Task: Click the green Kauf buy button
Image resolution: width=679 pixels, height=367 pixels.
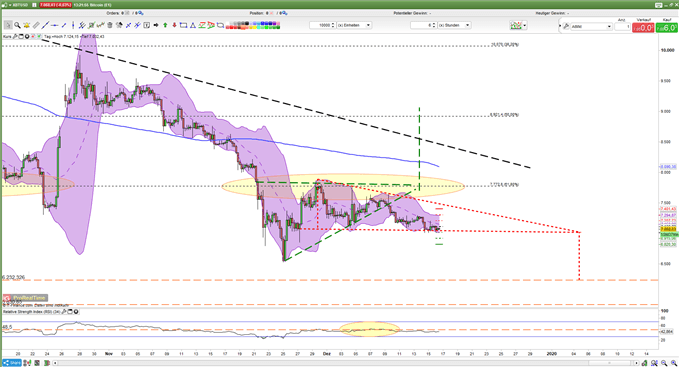Action: point(666,27)
